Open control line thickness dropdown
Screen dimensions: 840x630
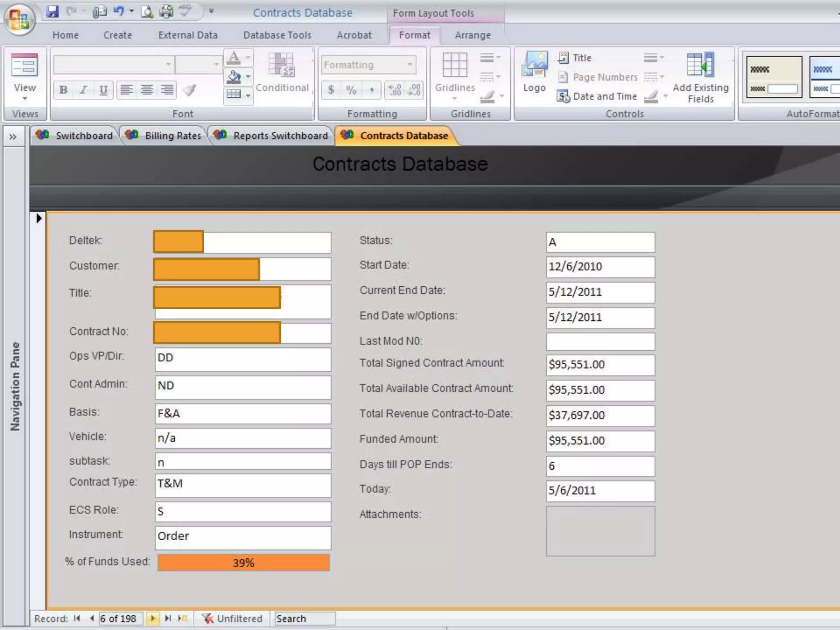(653, 58)
